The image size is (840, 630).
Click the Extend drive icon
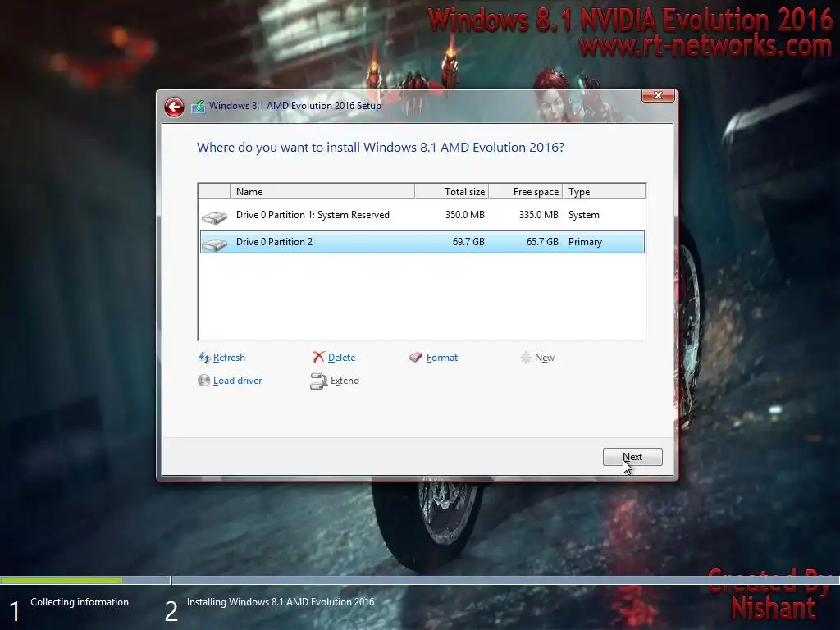pyautogui.click(x=319, y=381)
